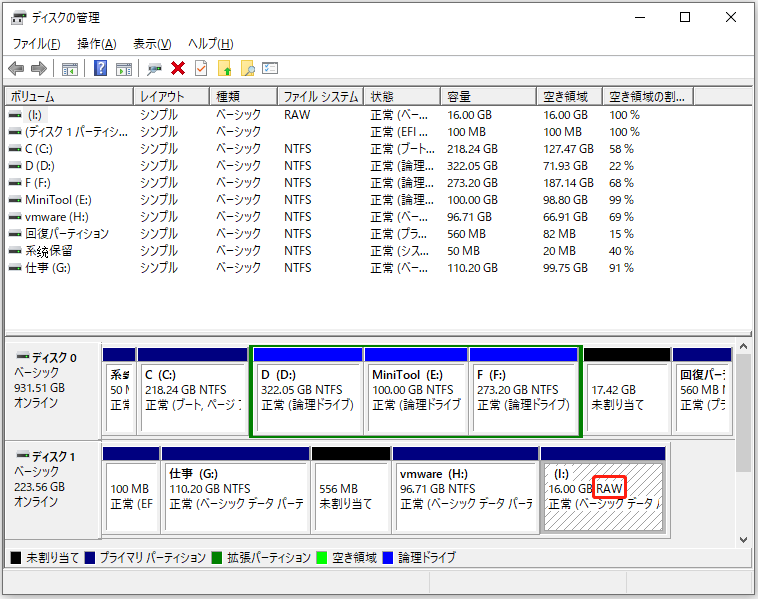Screen dimensions: 758x599
Task: Click the Disk Management title bar icon
Action: (18, 18)
